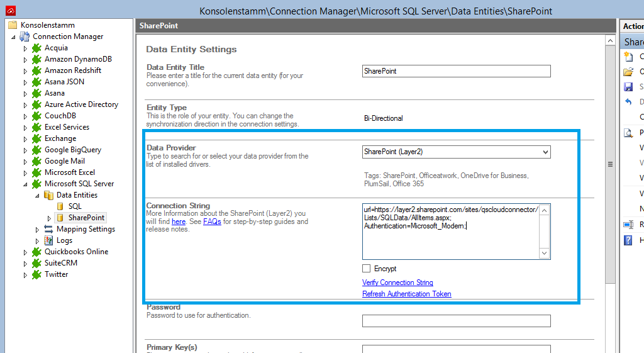Select the Twitter tree item label

(56, 274)
